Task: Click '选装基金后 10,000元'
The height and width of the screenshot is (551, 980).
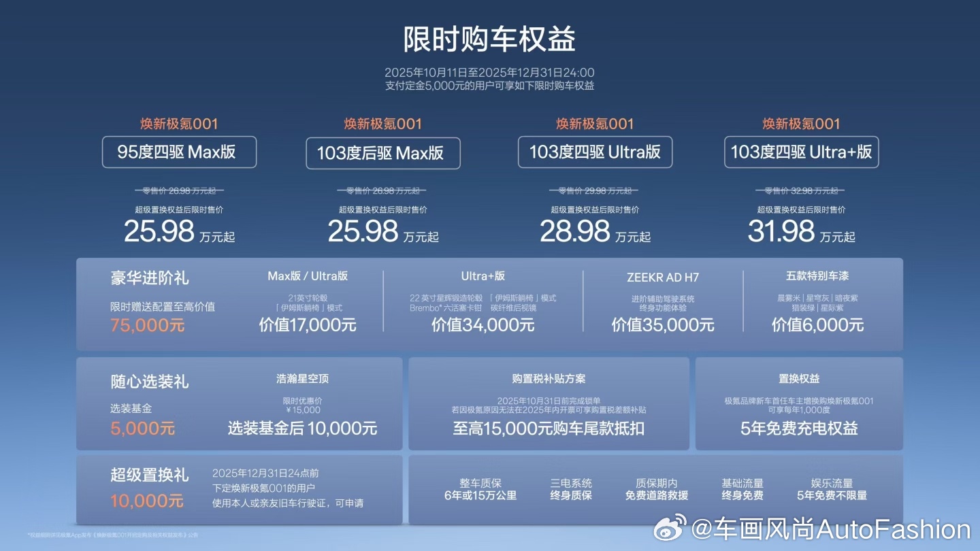Action: click(302, 429)
